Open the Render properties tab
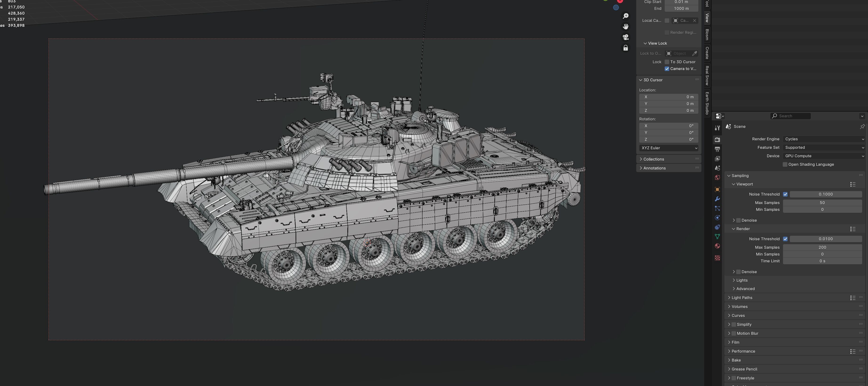The width and height of the screenshot is (868, 386). pos(717,139)
